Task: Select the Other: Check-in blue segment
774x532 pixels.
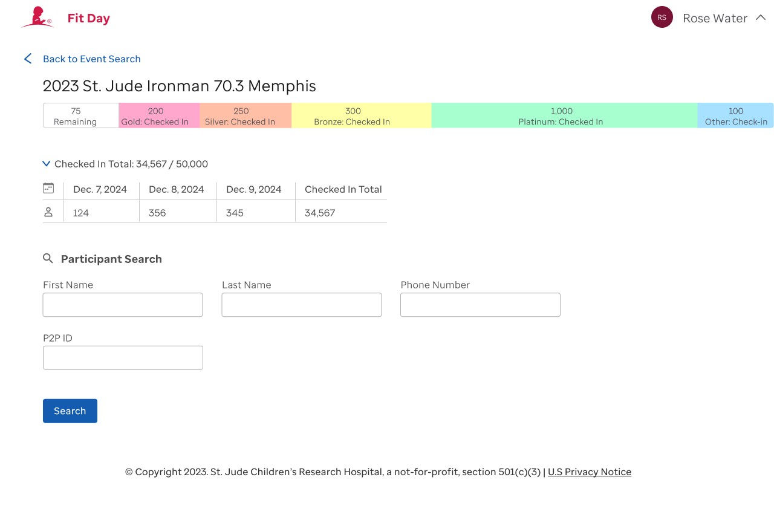Action: coord(735,115)
